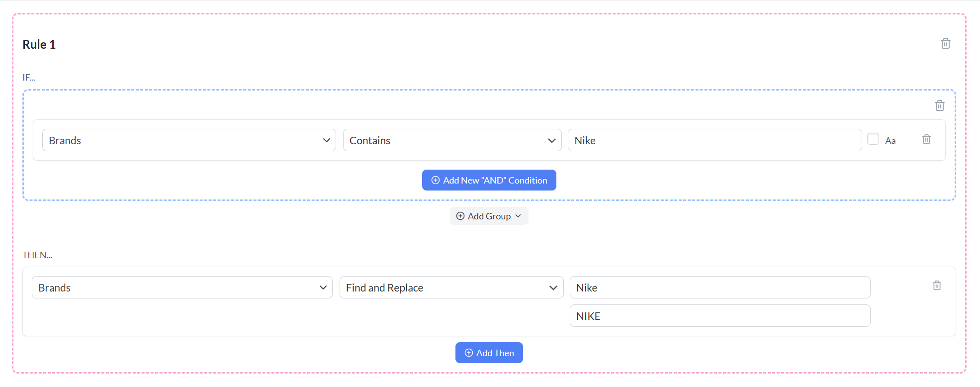Viewport: 980px width, 387px height.
Task: Open the IF section Brands field dropdown
Action: 189,140
